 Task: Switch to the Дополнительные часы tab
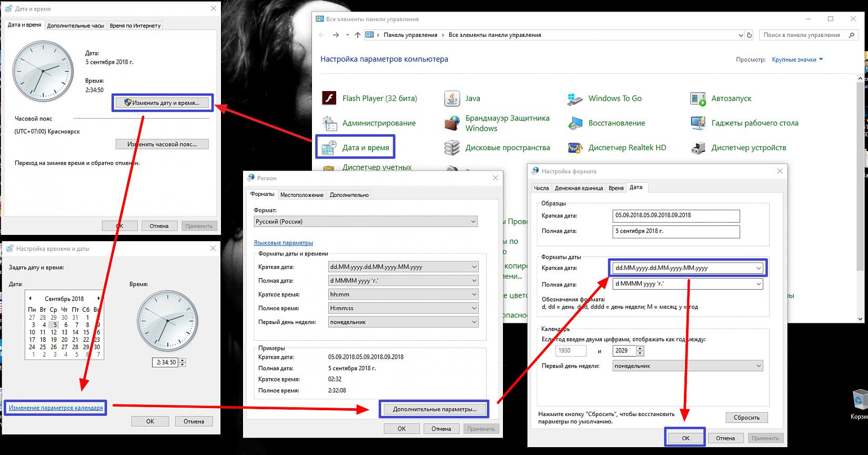coord(76,25)
